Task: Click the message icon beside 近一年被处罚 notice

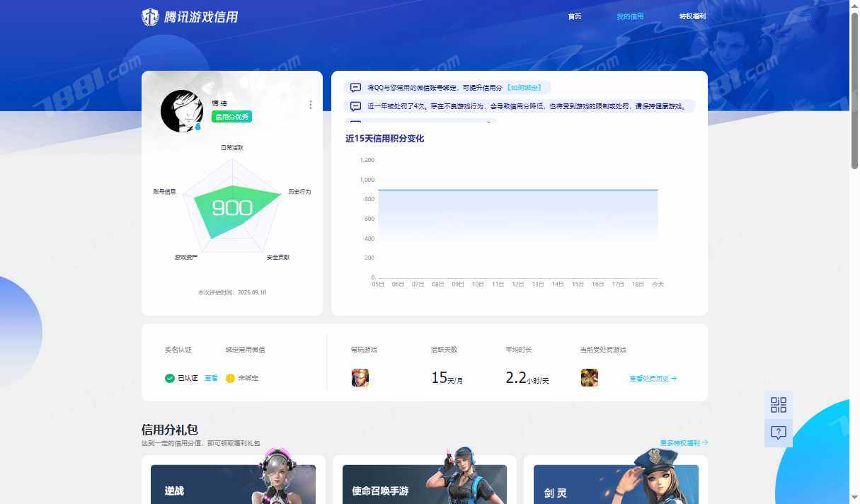Action: tap(355, 106)
